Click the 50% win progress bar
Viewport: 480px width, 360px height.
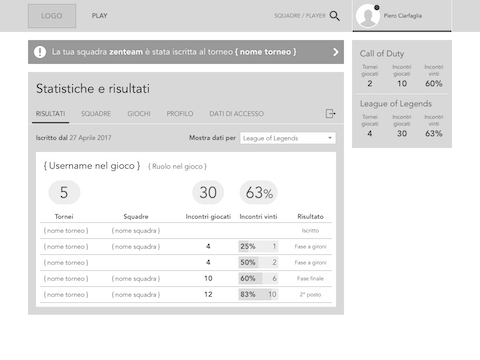[258, 263]
